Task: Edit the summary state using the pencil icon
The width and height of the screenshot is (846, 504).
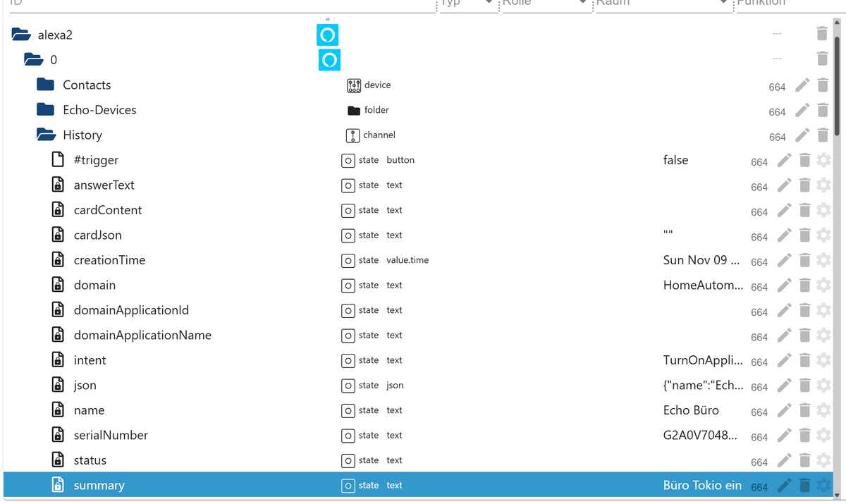Action: pos(784,485)
